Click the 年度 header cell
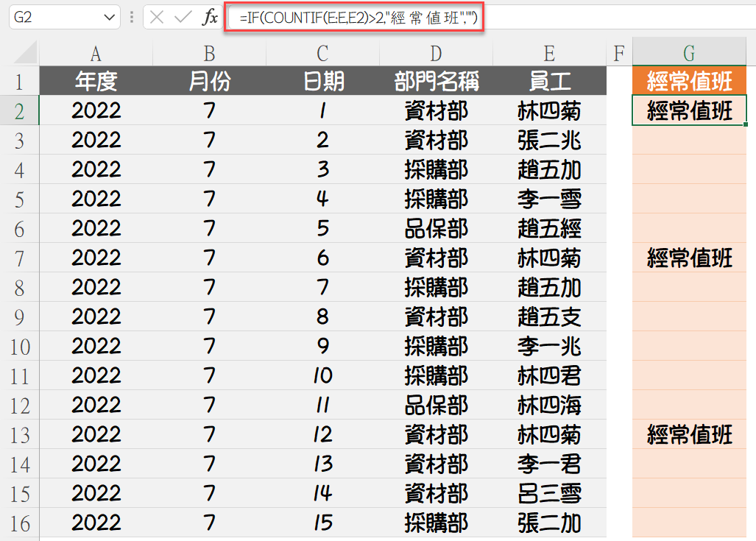Image resolution: width=756 pixels, height=541 pixels. click(96, 80)
